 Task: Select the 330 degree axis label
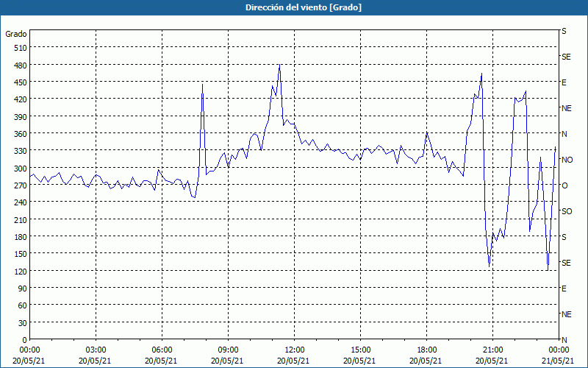click(21, 151)
